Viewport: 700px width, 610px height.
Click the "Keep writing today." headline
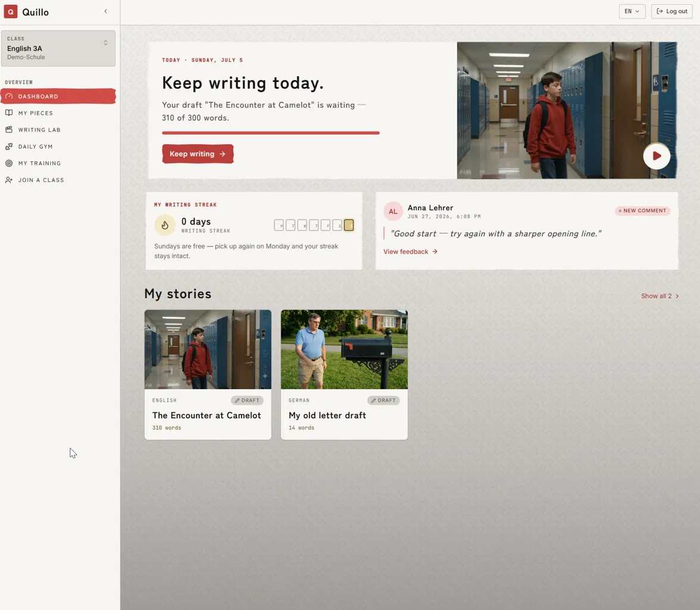(243, 83)
